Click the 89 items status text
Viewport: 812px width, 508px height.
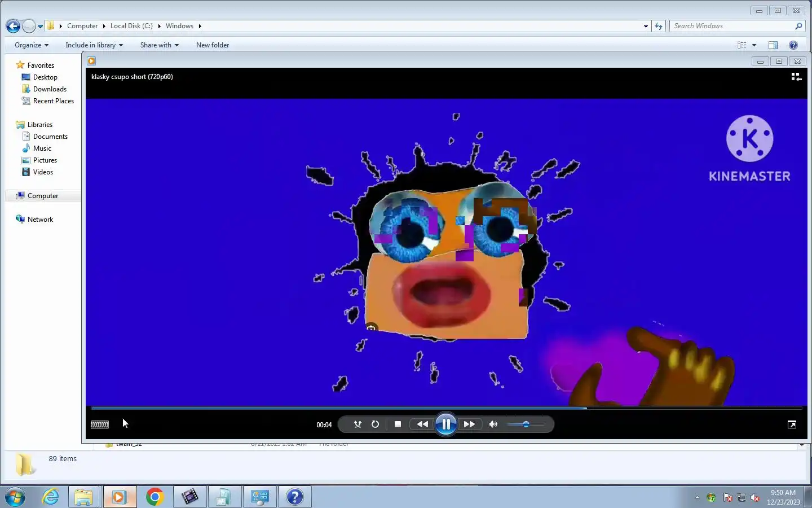[63, 459]
